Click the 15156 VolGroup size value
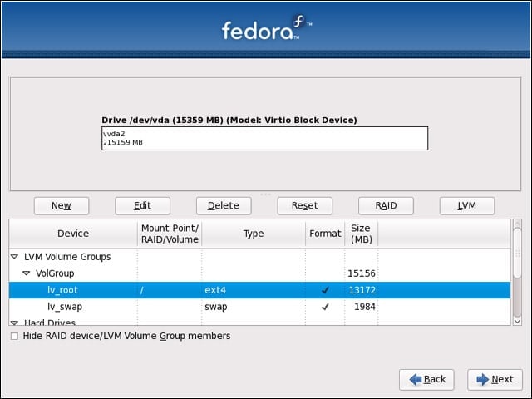The height and width of the screenshot is (399, 532). coord(362,273)
